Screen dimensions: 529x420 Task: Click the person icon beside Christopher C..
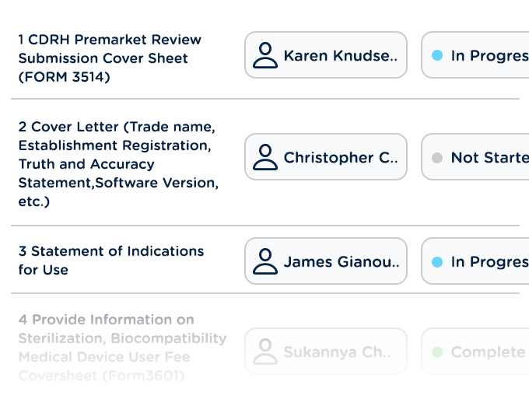tap(265, 157)
